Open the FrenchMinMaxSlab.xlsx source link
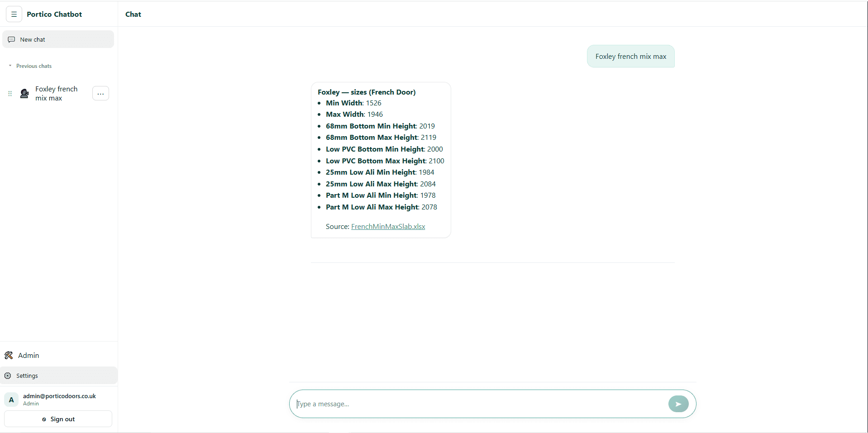The image size is (868, 433). pyautogui.click(x=388, y=226)
